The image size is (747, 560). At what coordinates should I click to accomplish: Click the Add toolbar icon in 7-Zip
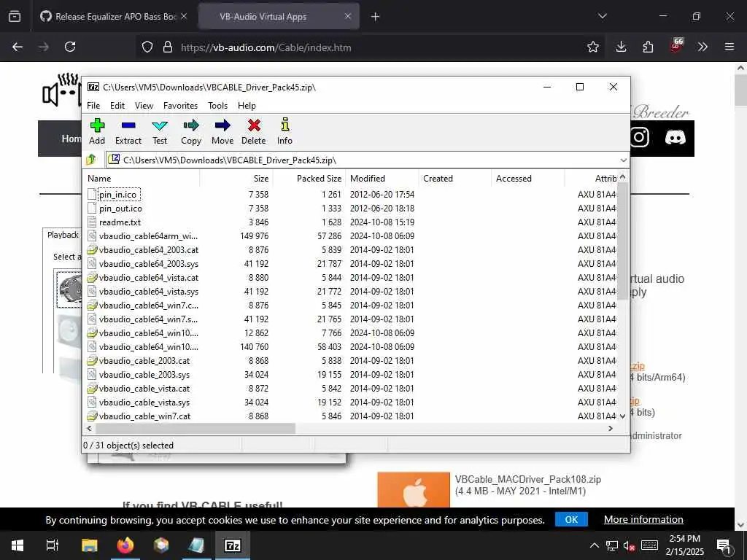[x=97, y=131]
